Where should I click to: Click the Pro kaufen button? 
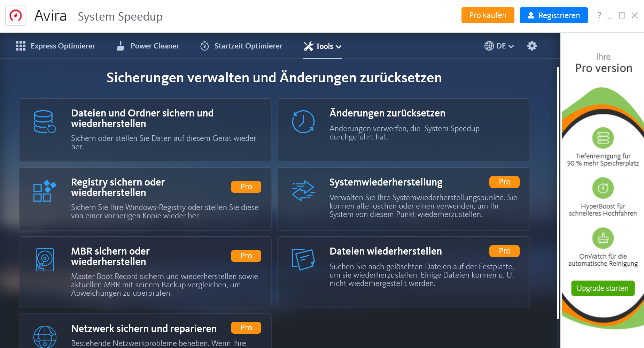point(488,15)
